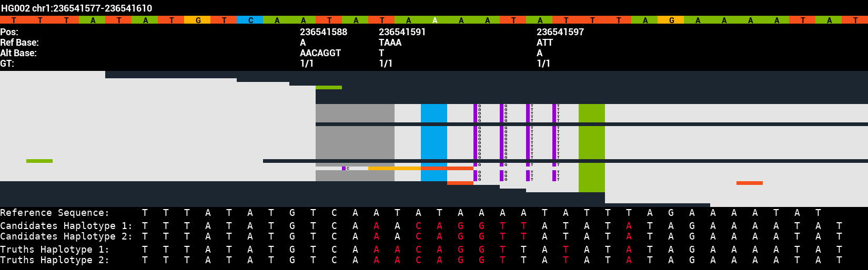
Task: Click the 1/1 genotype under 236541597
Action: pyautogui.click(x=543, y=64)
